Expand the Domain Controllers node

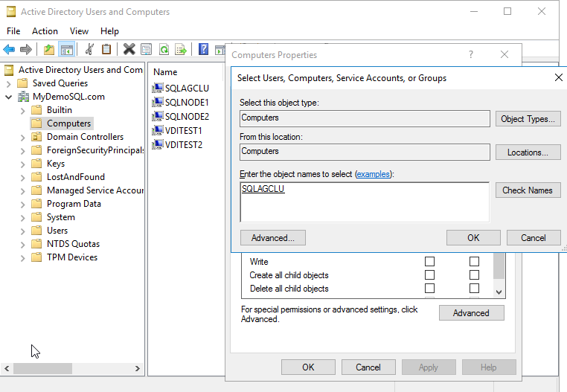[x=22, y=137]
